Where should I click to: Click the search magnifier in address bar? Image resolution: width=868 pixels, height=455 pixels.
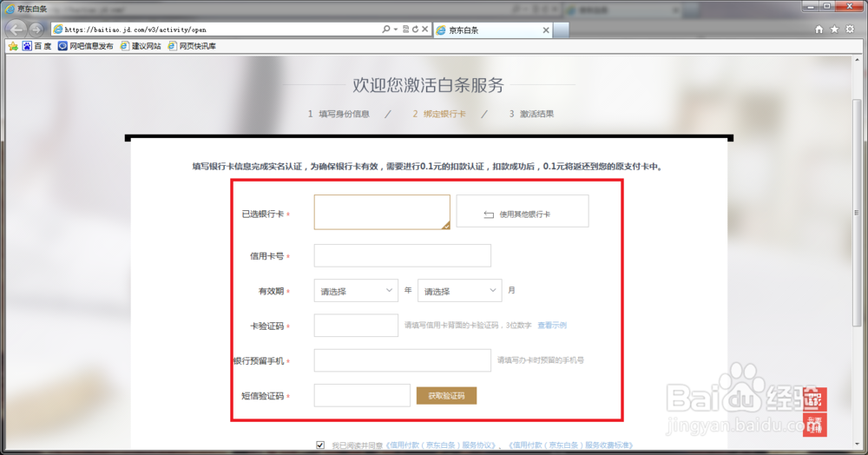coord(386,29)
